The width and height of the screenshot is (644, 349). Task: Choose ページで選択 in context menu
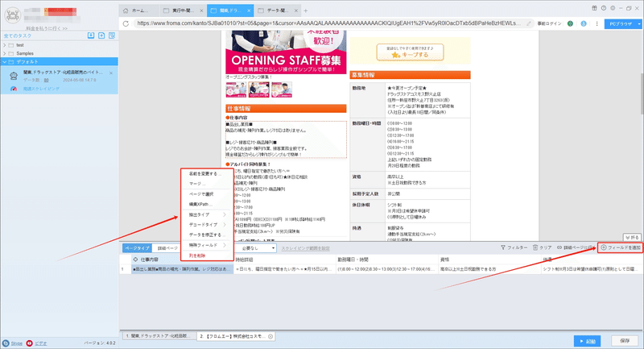207,194
